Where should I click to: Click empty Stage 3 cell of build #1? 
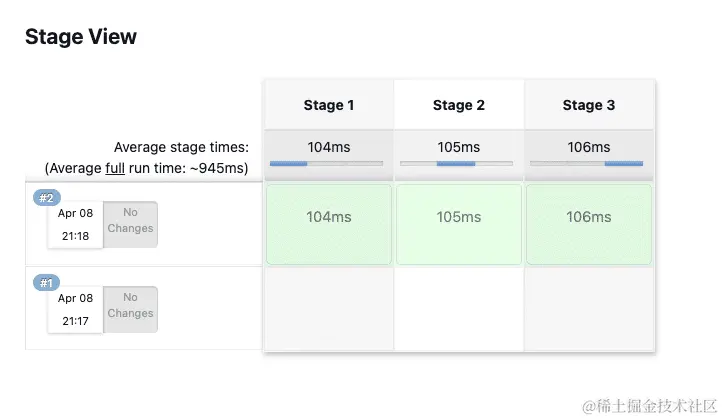[x=588, y=309]
